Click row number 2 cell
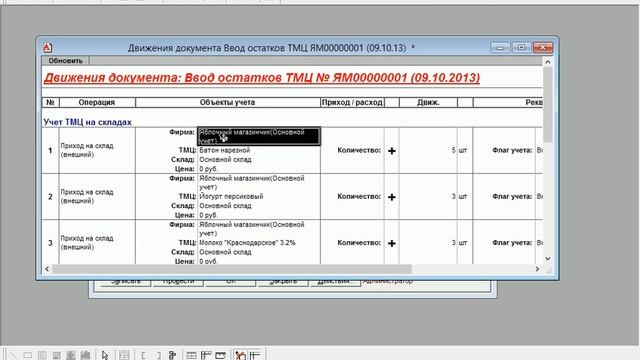Image resolution: width=640 pixels, height=360 pixels. coord(51,197)
